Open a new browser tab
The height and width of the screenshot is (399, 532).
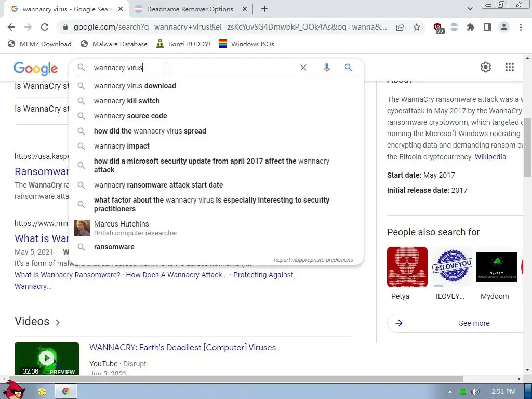264,9
